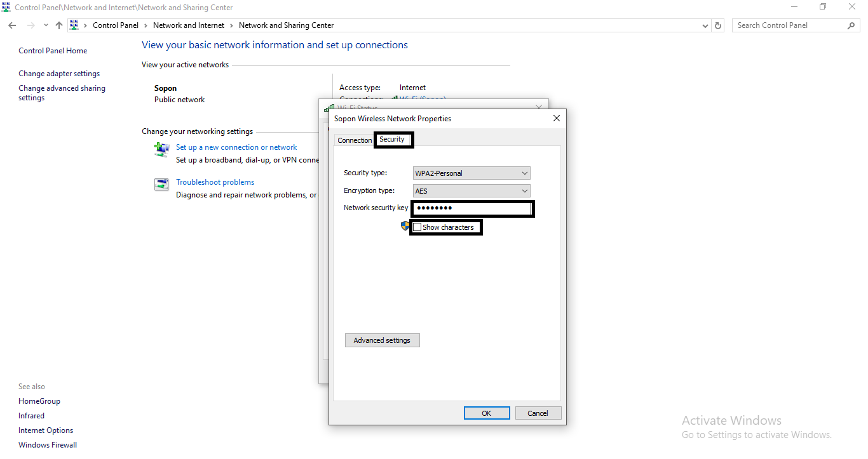Close the Sopon Wireless Network Properties dialog
Screen dimensions: 868x459
557,119
